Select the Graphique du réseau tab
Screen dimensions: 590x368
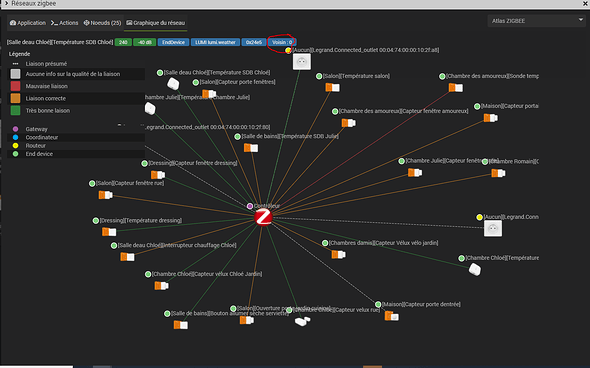[155, 23]
